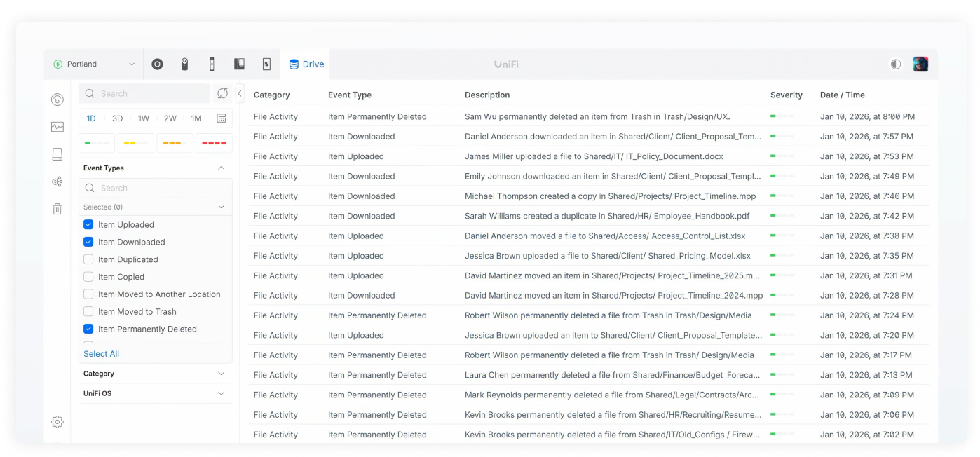Viewport: 980px width, 457px height.
Task: Open the Portland site dropdown
Action: coord(94,64)
